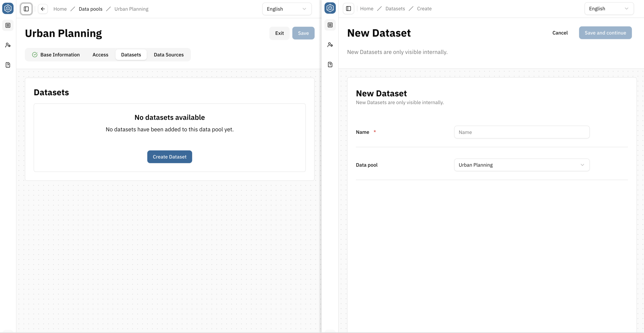The image size is (644, 333).
Task: Click Save and continue button
Action: coord(605,33)
